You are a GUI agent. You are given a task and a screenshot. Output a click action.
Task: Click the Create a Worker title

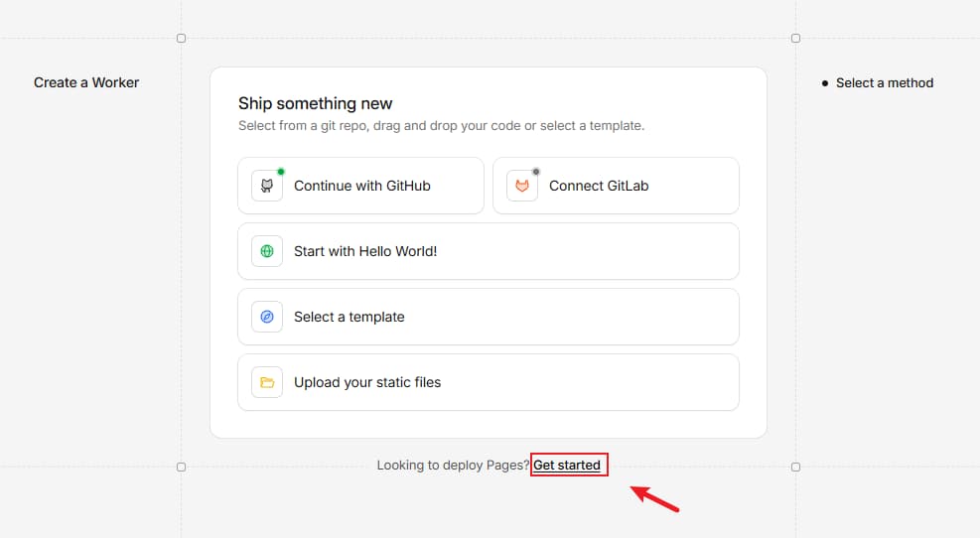point(86,82)
